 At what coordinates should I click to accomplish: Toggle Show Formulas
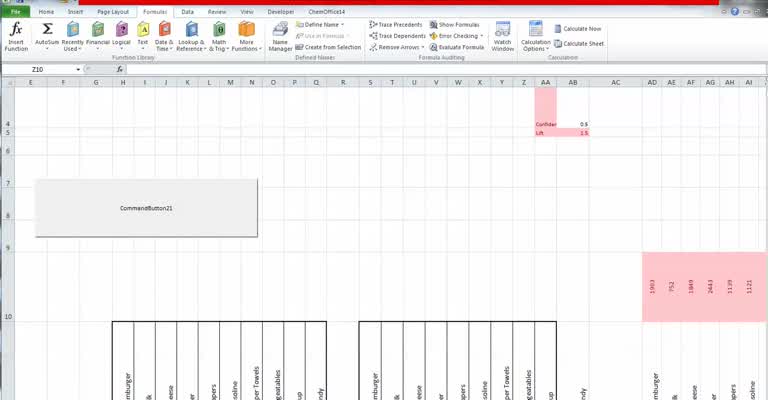click(x=455, y=24)
